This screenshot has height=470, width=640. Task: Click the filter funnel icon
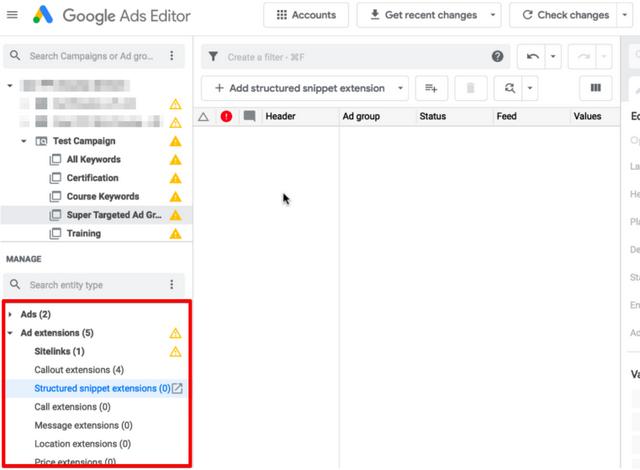tap(213, 57)
